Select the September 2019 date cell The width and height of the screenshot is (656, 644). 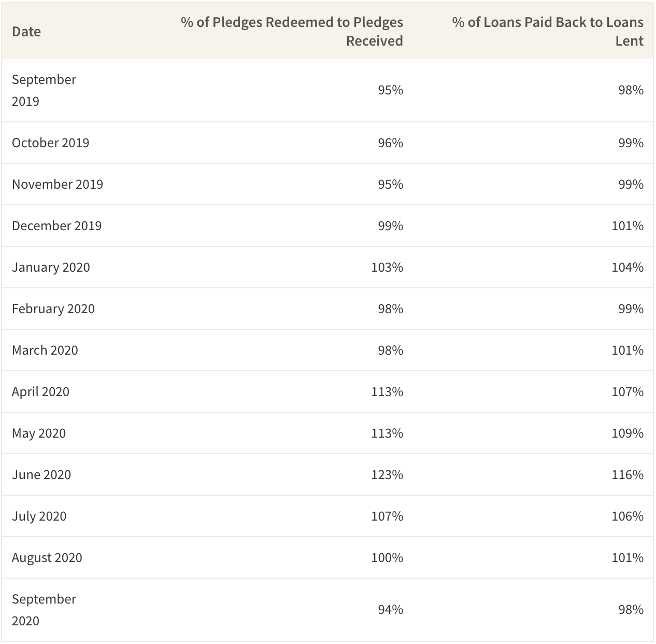(x=44, y=90)
